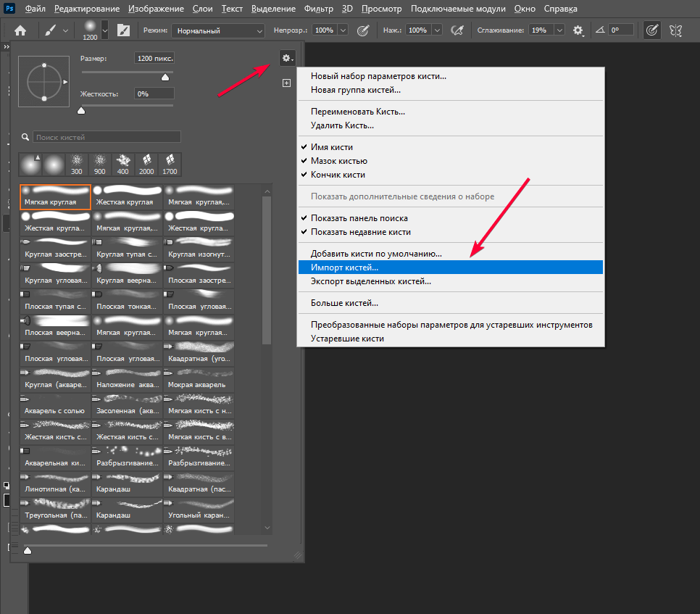Click Переименовать Кисть...
Screen dimensions: 700x614
pos(451,112)
